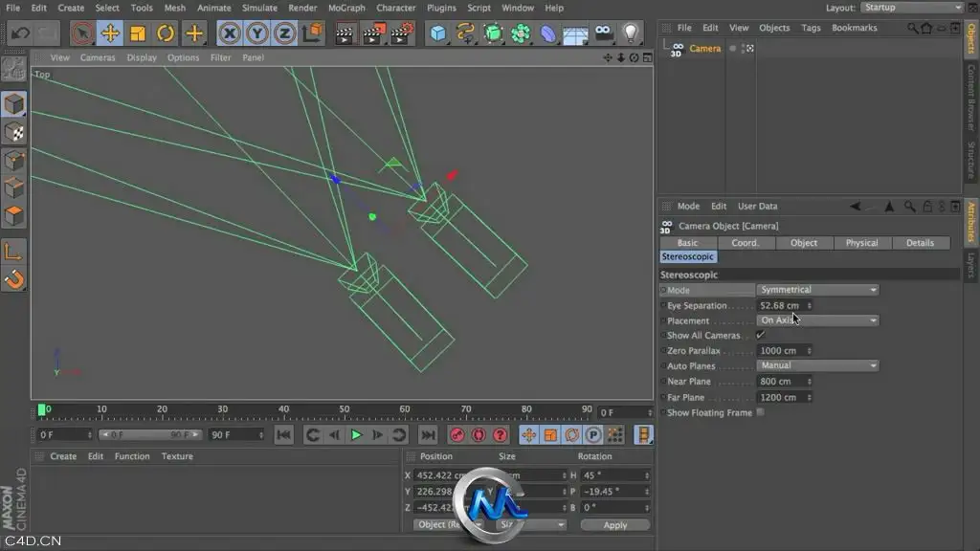Toggle Z axis lock
The width and height of the screenshot is (980, 551).
(x=284, y=33)
